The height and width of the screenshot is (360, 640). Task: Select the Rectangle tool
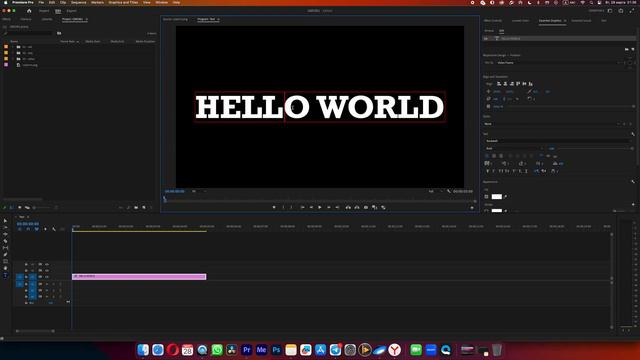click(x=5, y=261)
